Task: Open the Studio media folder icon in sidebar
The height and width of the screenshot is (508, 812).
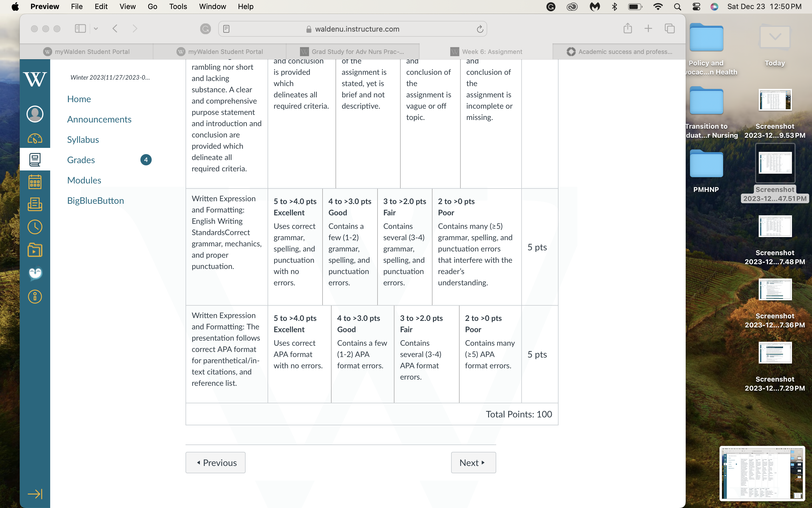Action: click(x=35, y=250)
